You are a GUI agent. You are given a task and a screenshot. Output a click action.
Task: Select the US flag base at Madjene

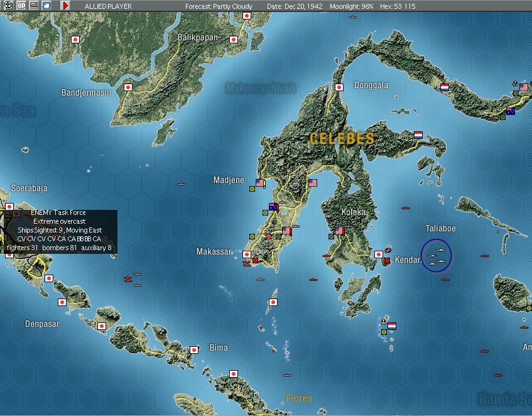[x=260, y=183]
